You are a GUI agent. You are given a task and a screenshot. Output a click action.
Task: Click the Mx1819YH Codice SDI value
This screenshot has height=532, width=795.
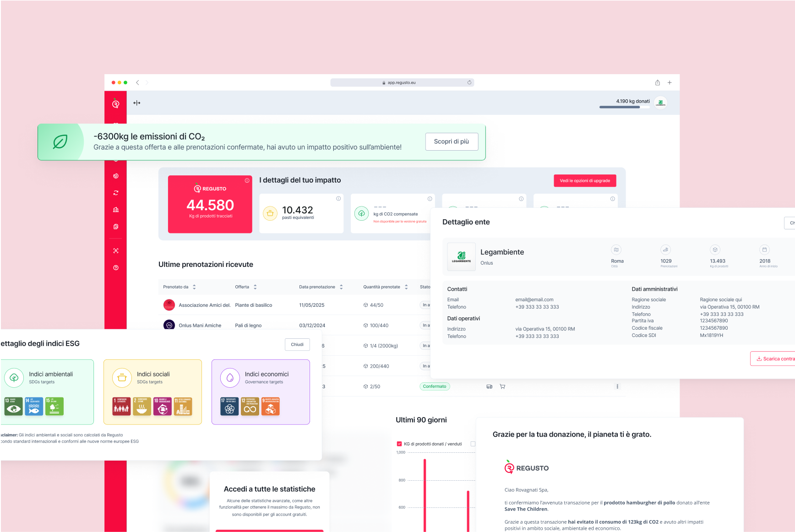(712, 336)
